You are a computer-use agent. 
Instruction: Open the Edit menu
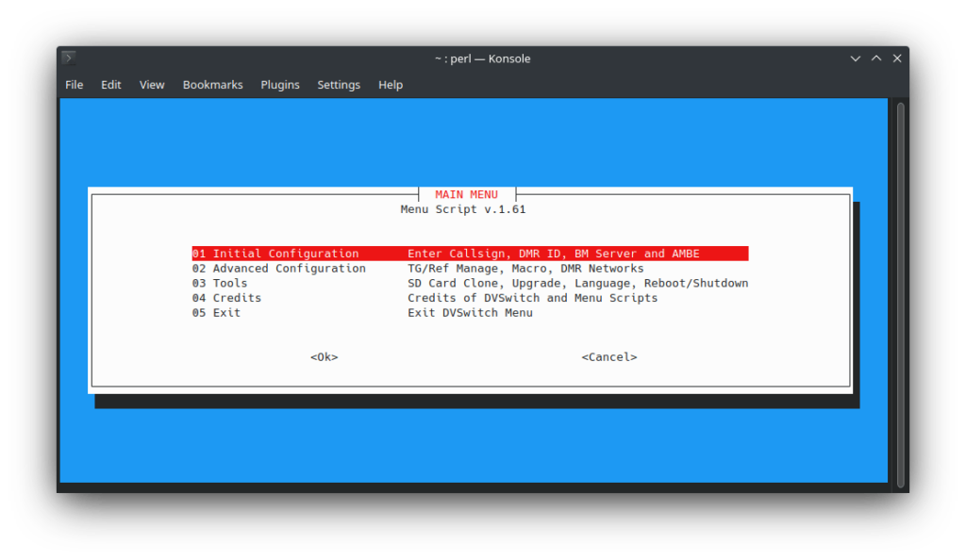pyautogui.click(x=111, y=85)
